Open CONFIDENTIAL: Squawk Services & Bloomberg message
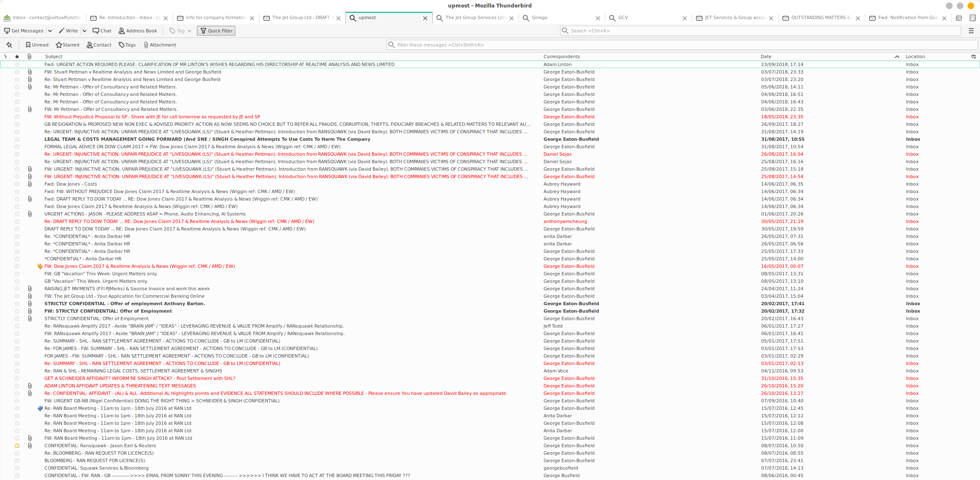 click(x=490, y=468)
